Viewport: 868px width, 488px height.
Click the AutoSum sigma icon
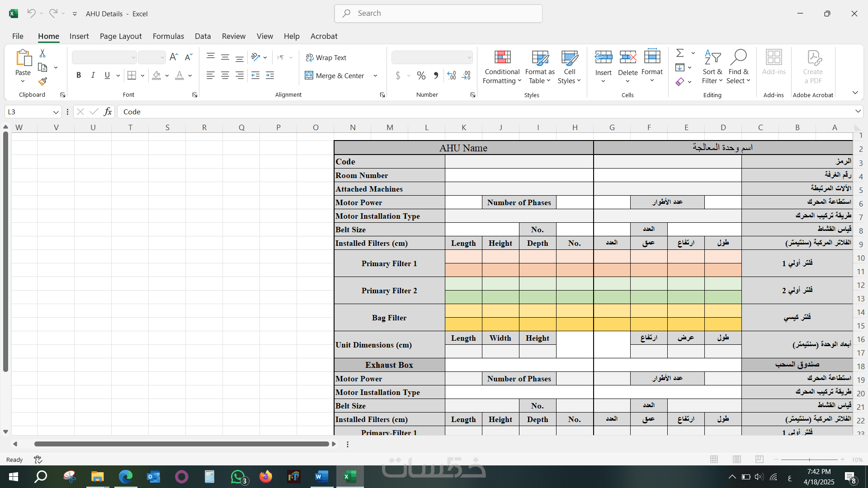coord(680,53)
